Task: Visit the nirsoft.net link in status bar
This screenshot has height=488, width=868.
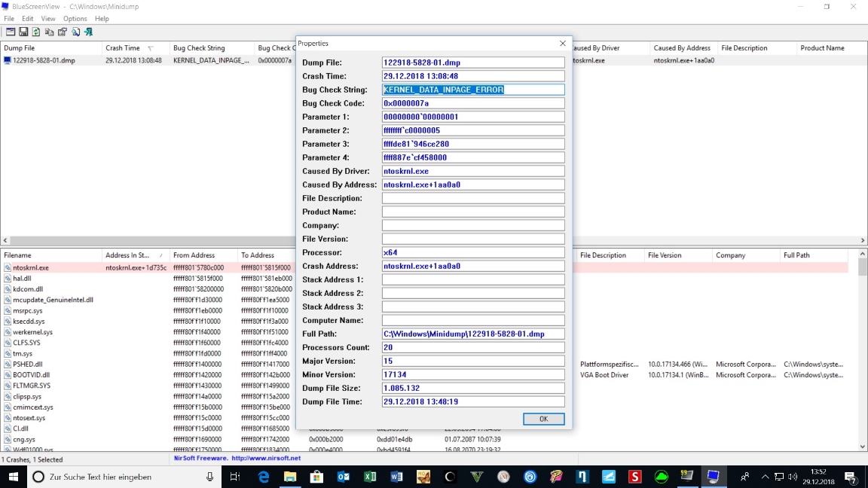Action: tap(266, 458)
